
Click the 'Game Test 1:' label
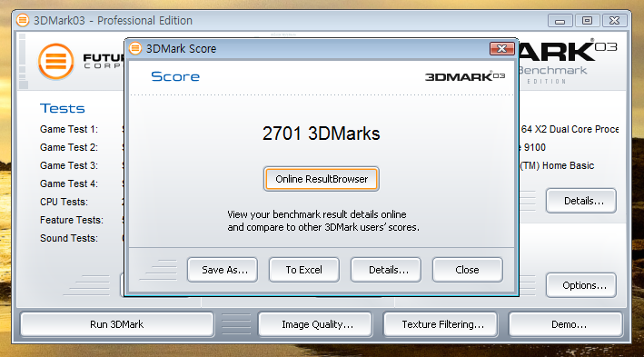coord(69,129)
